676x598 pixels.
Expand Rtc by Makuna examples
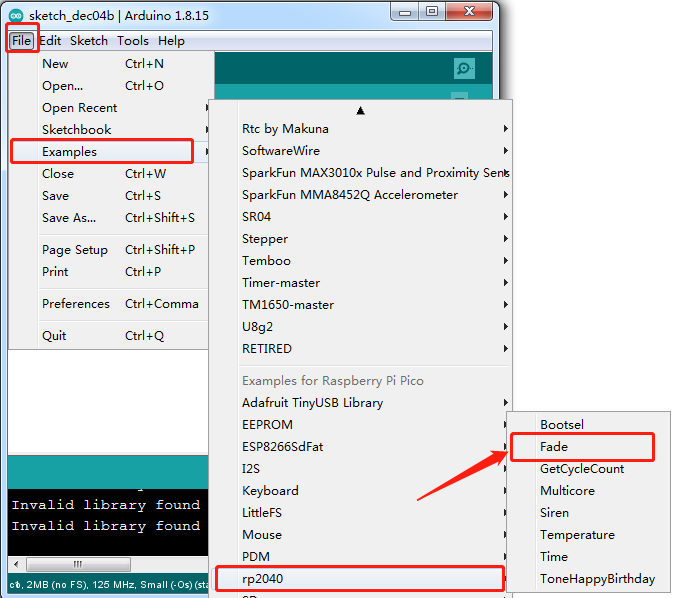tap(360, 129)
